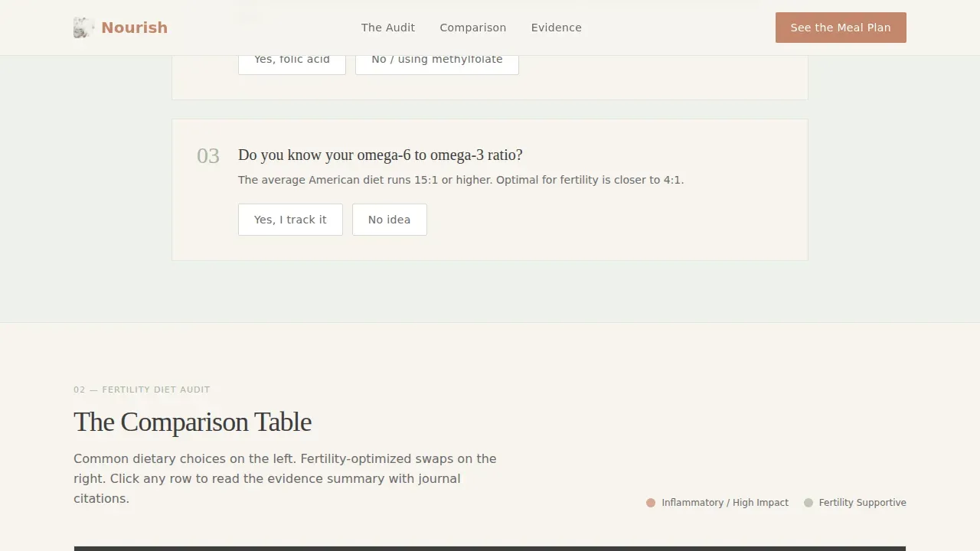The width and height of the screenshot is (980, 551).
Task: Click the See the Meal Plan button
Action: 841,28
